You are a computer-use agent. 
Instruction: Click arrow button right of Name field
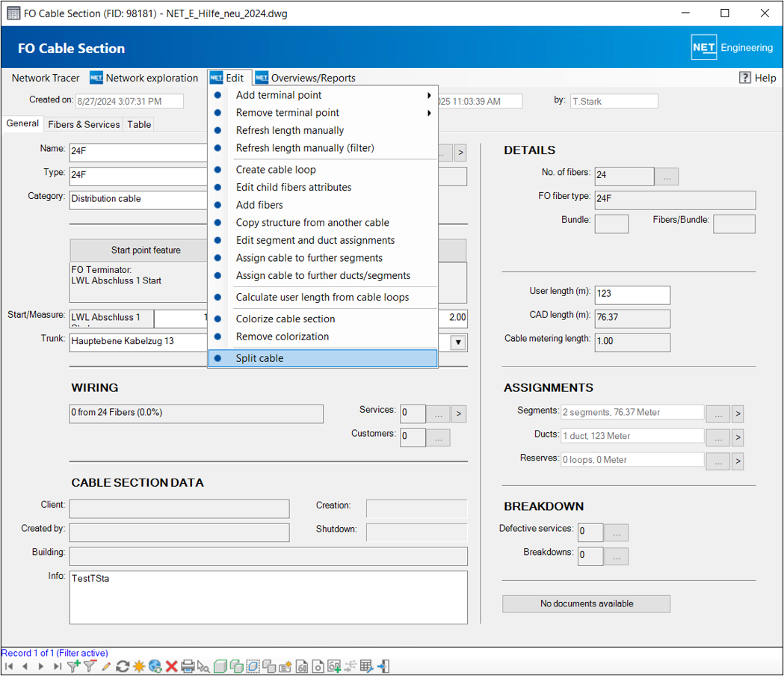point(460,152)
